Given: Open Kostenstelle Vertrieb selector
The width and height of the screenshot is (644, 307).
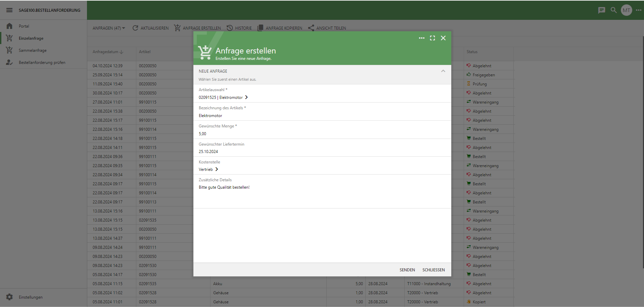Looking at the screenshot, I should [208, 169].
